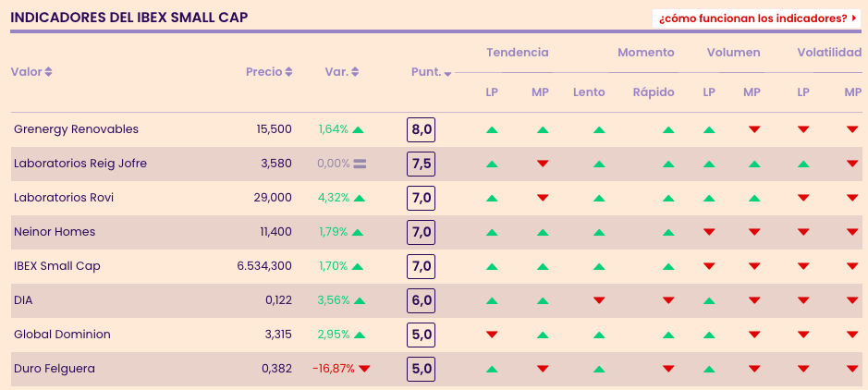This screenshot has height=390, width=868.
Task: Sort the table by Var. column
Action: [341, 72]
